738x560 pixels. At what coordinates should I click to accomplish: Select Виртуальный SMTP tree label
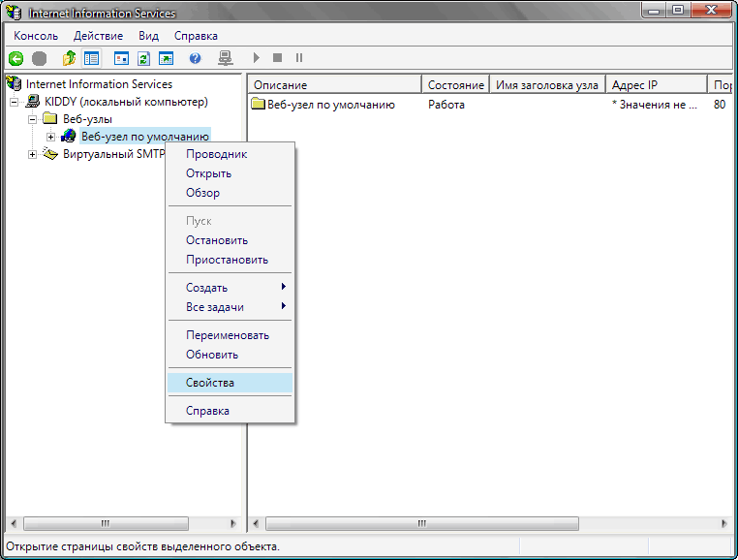pos(114,153)
